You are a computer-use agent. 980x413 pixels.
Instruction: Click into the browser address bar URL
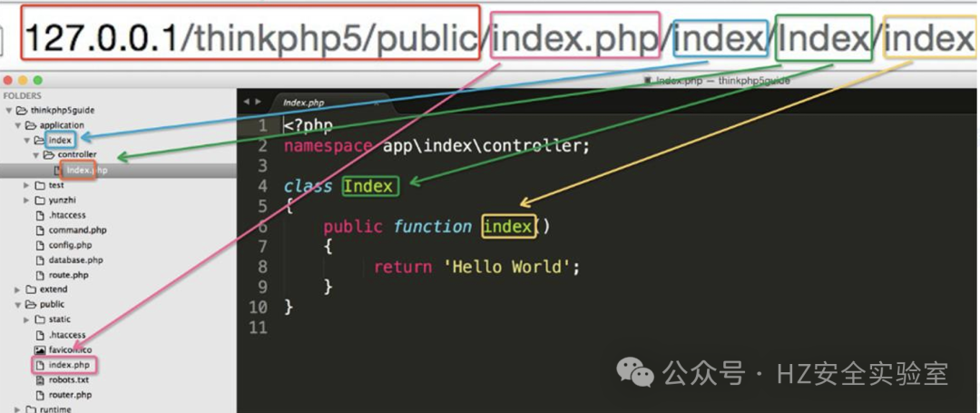click(x=497, y=40)
